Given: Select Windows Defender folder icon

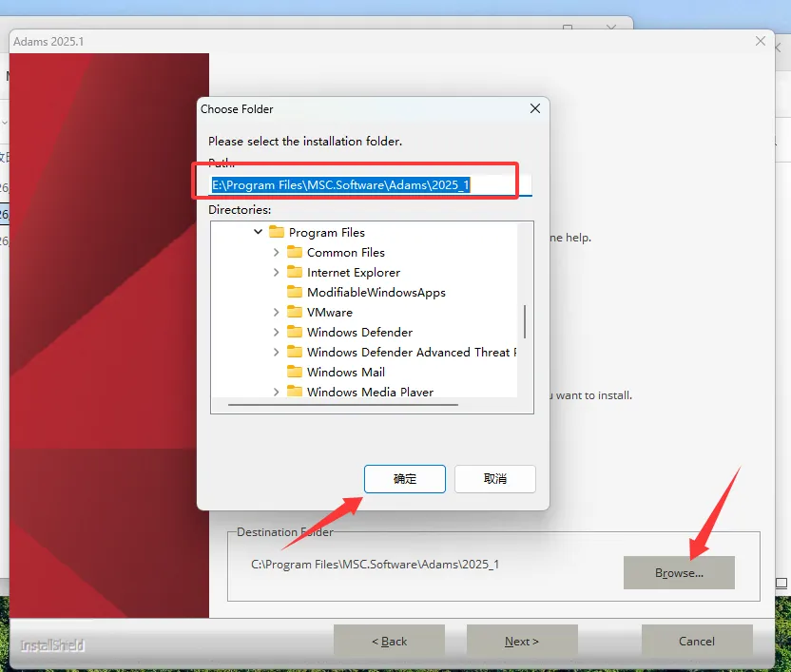Looking at the screenshot, I should 295,332.
